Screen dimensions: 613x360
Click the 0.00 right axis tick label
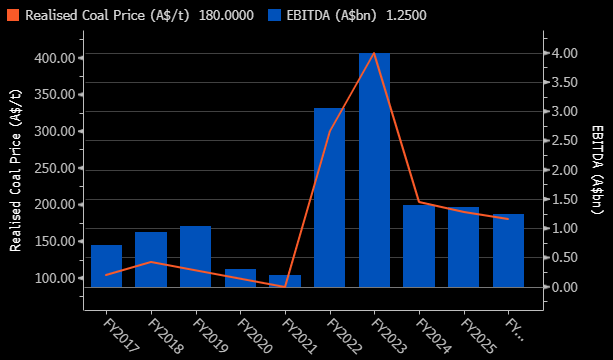[564, 287]
